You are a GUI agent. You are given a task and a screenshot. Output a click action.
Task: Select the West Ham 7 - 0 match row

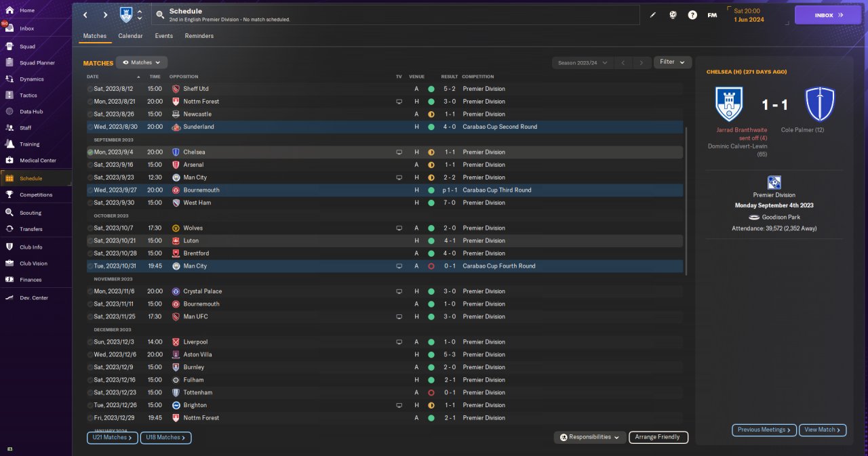click(384, 203)
